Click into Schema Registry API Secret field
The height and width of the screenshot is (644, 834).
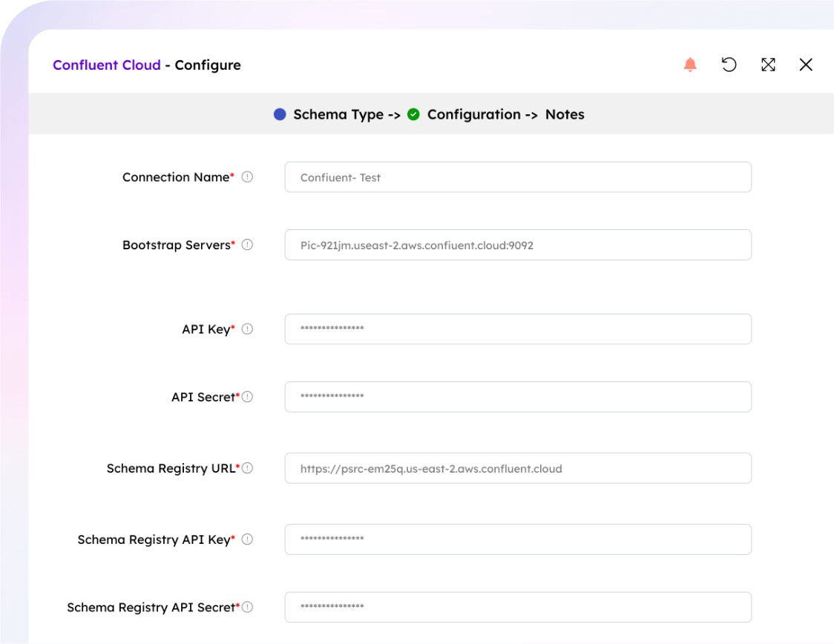pyautogui.click(x=518, y=608)
